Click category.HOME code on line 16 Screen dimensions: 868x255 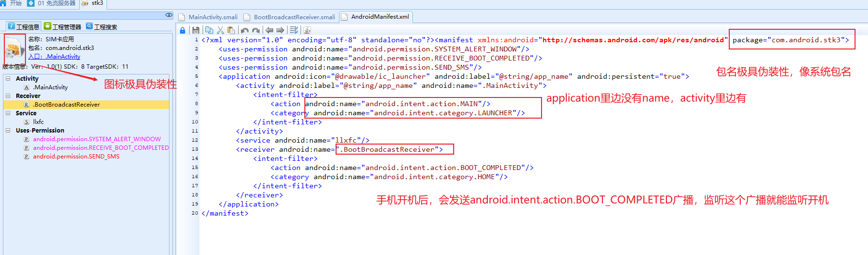(389, 177)
